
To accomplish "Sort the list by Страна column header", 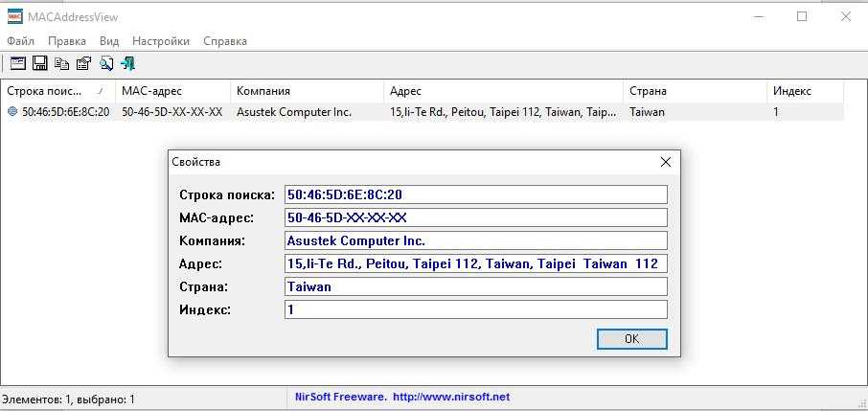I will point(648,91).
